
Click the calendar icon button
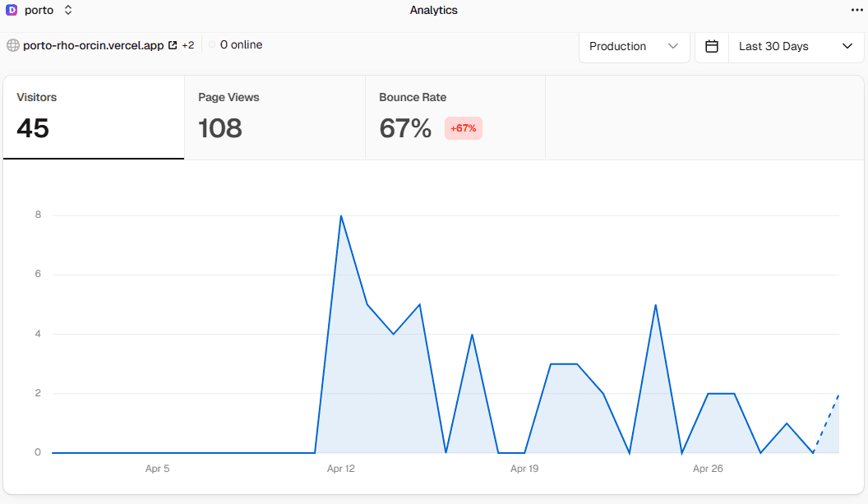[x=712, y=47]
